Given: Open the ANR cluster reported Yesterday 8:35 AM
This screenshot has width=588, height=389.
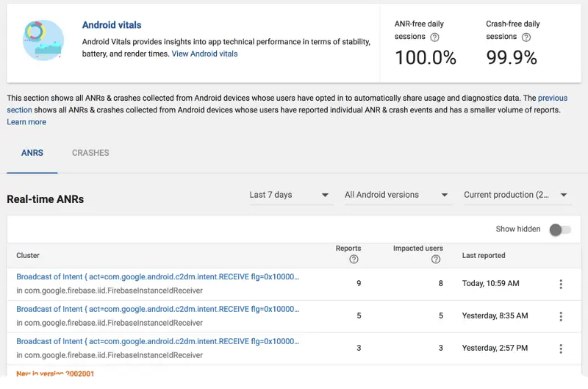Looking at the screenshot, I should [157, 310].
